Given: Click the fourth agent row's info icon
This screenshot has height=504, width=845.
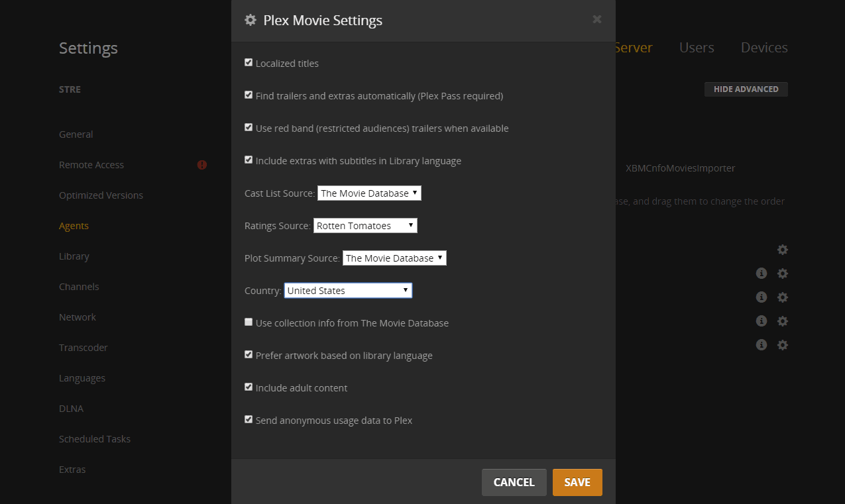Looking at the screenshot, I should click(761, 321).
